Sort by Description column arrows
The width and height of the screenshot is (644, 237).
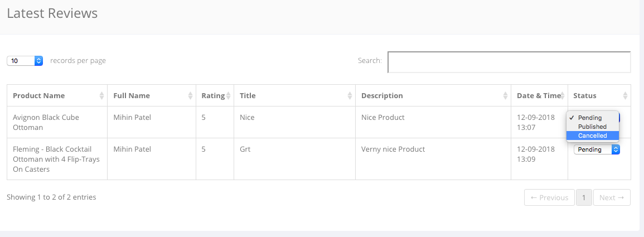505,96
